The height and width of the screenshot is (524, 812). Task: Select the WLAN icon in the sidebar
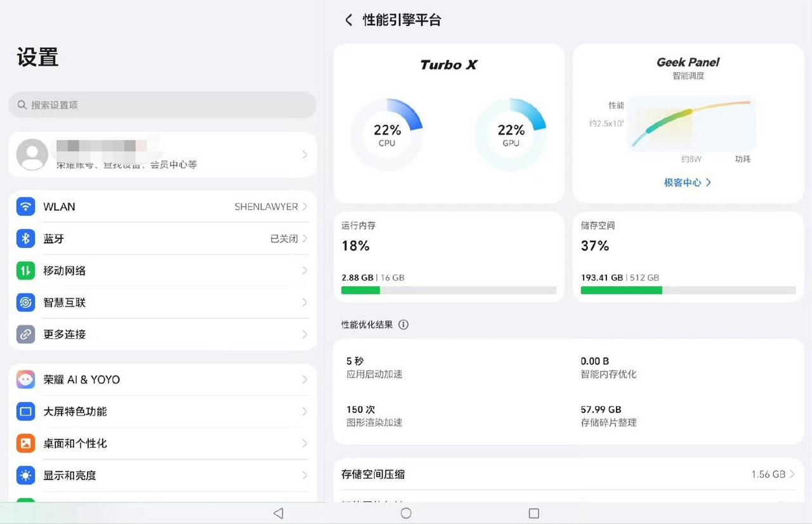click(25, 206)
